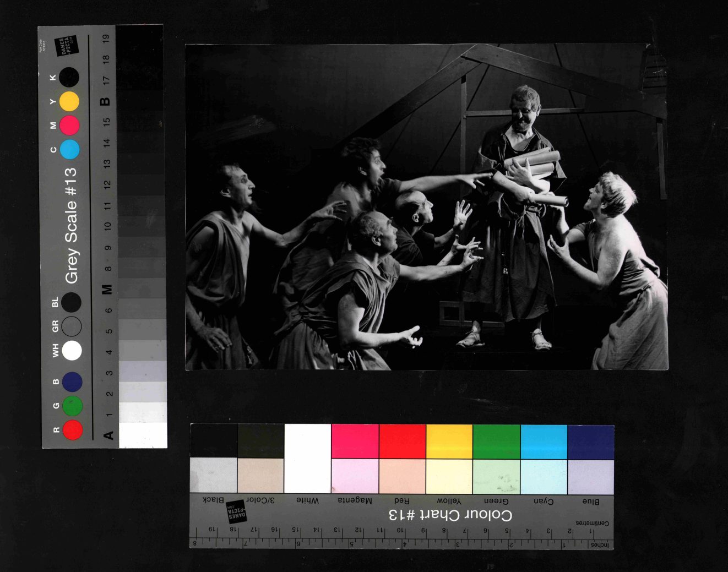Viewport: 728px width, 572px height.
Task: Select the dark blue circle labeled B
Action: 72,382
